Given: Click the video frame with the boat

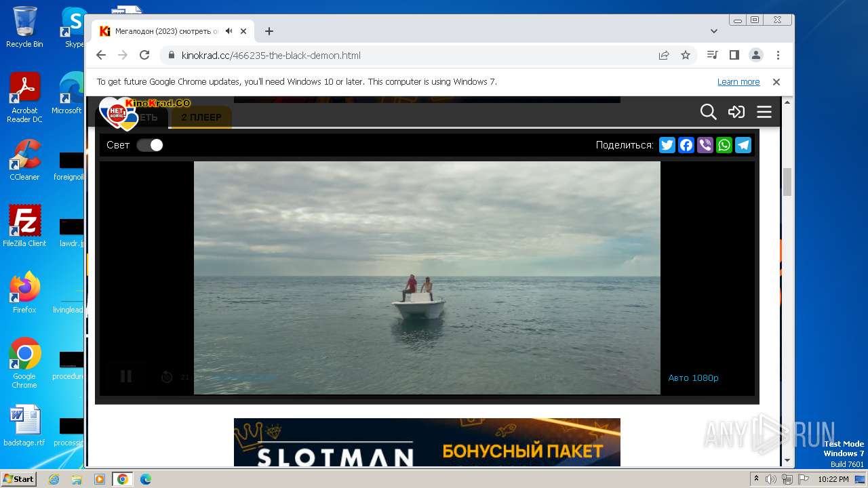Looking at the screenshot, I should [x=427, y=277].
